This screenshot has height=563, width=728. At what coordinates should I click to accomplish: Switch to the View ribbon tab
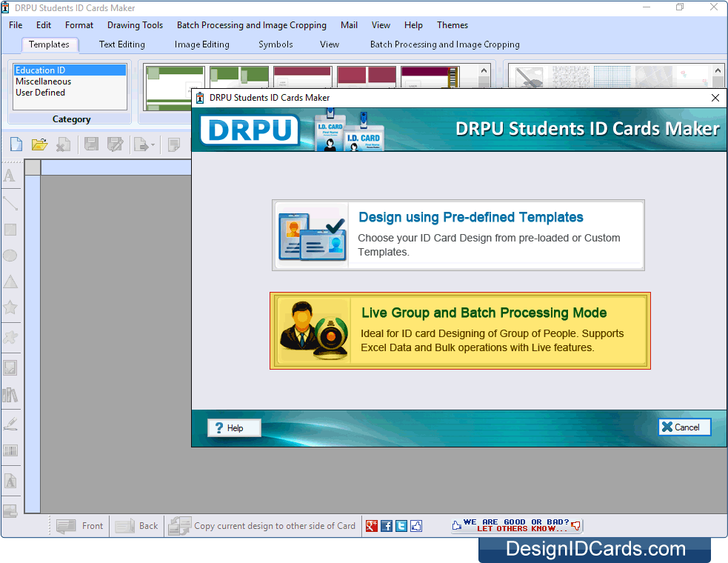329,44
